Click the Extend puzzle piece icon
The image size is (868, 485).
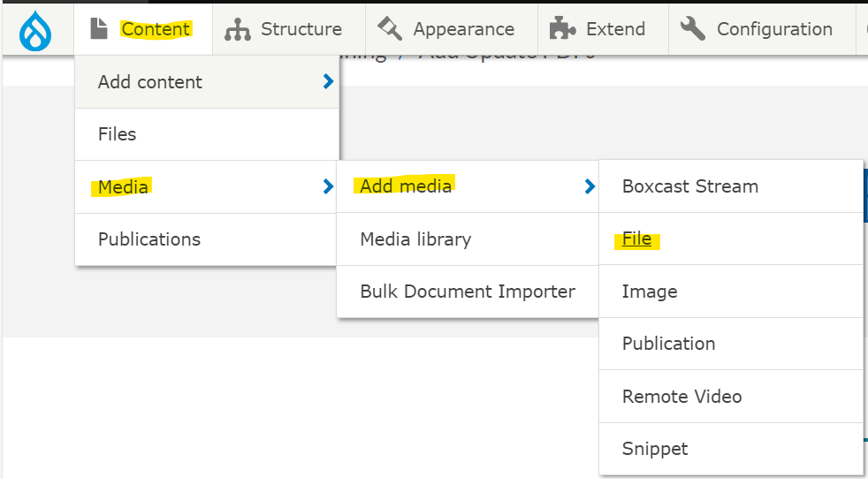(x=562, y=29)
